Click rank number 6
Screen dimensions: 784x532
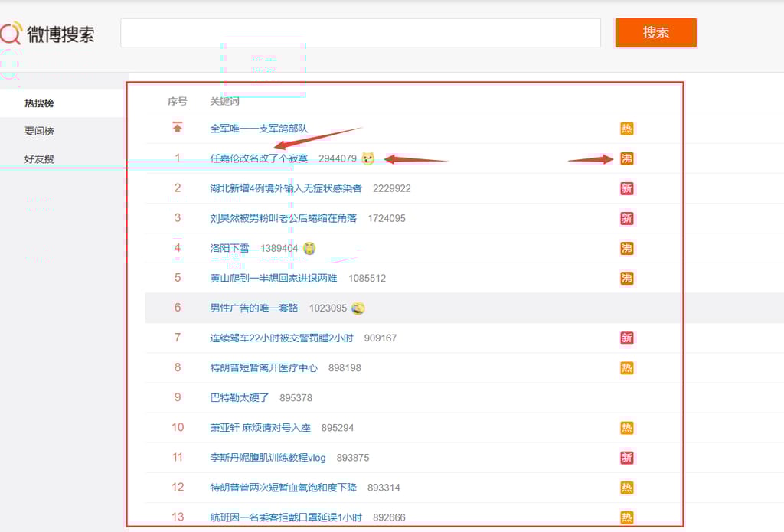click(178, 308)
